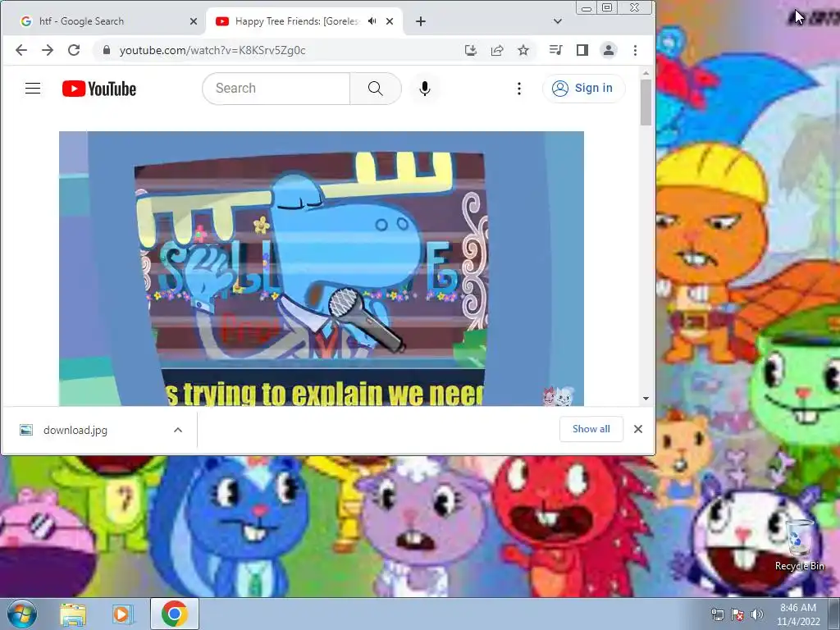The height and width of the screenshot is (630, 840).
Task: Click the YouTube search magnifier button
Action: click(376, 89)
